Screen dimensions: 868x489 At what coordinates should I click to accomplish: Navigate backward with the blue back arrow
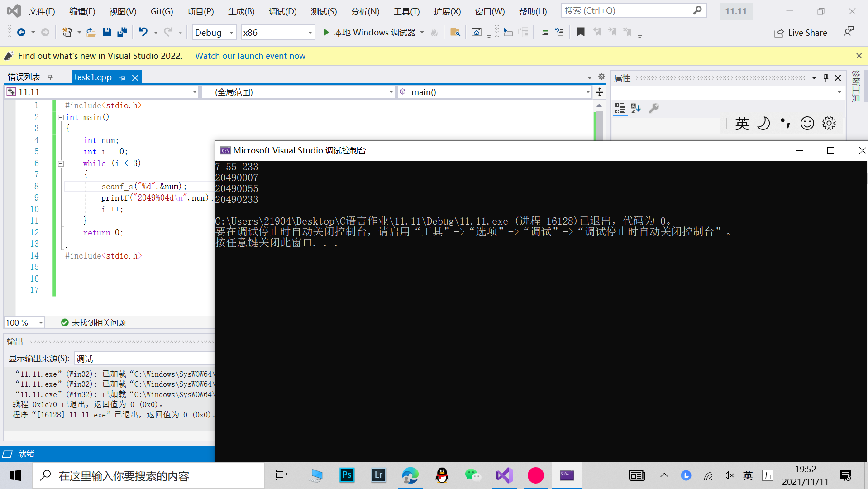21,32
